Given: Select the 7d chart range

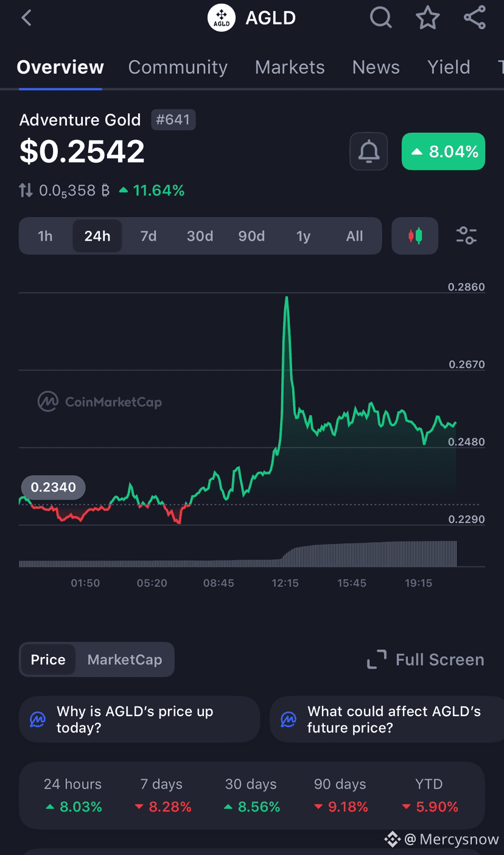Looking at the screenshot, I should [149, 236].
